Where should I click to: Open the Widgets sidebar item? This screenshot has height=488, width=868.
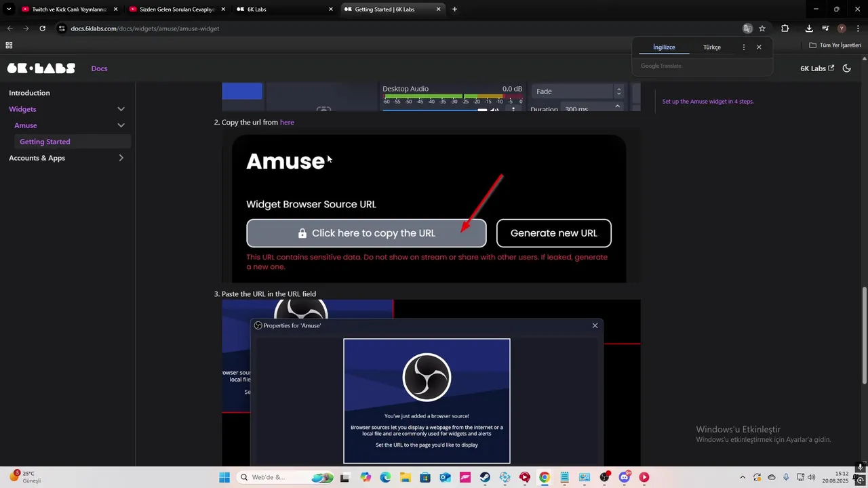click(22, 109)
